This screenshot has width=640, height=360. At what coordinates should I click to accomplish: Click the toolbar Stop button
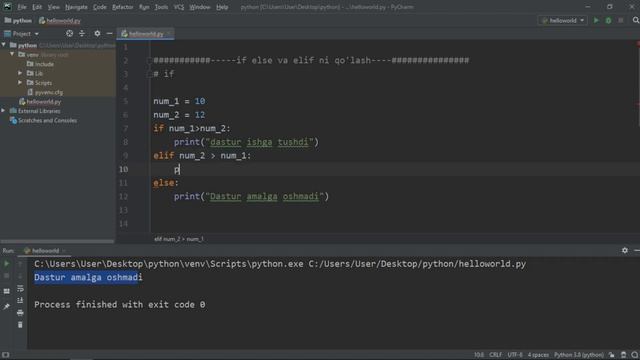click(621, 20)
